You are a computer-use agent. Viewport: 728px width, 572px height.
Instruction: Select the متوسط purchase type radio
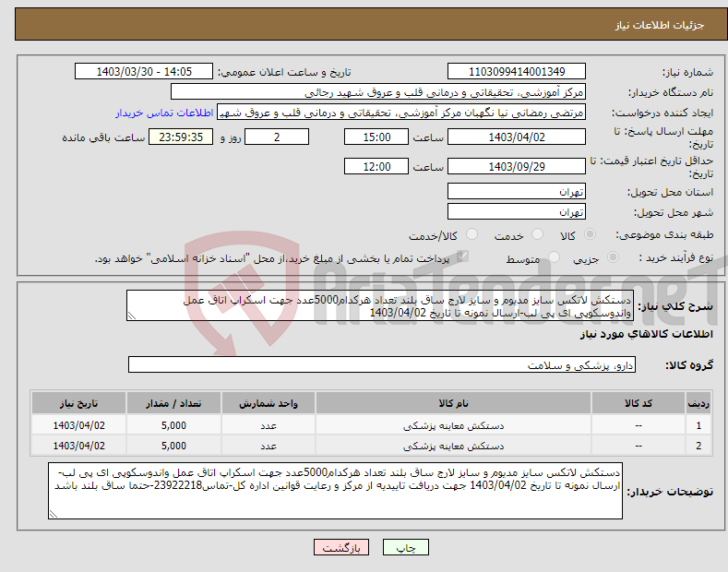point(554,257)
